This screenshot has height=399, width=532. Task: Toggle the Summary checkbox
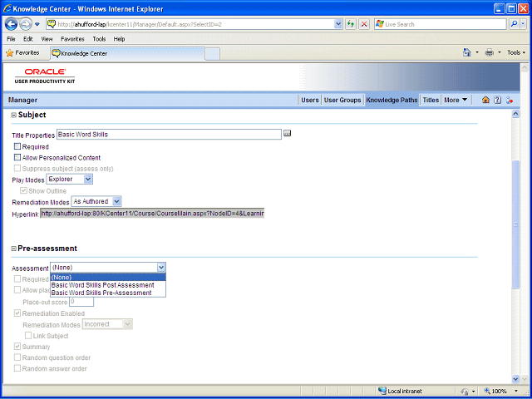[17, 347]
